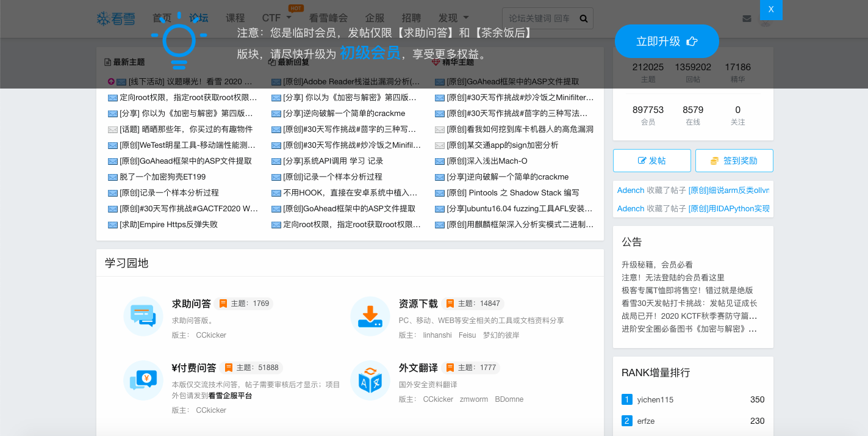Click envelope icon beside [原创]深入浅出Mach-O
The width and height of the screenshot is (868, 436).
pyautogui.click(x=440, y=161)
